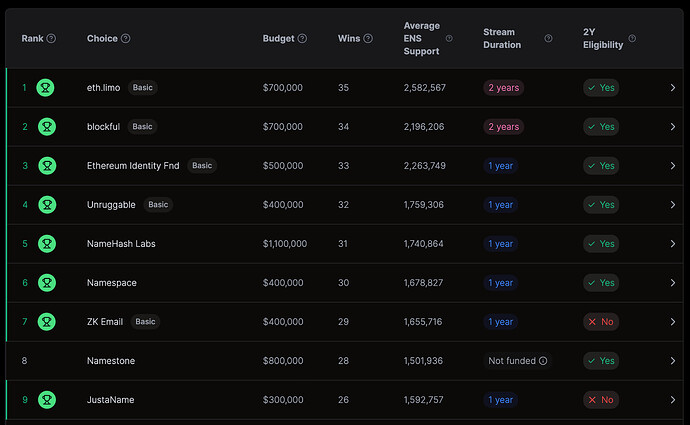Select the eth.limo choice name
This screenshot has height=425, width=690.
tap(103, 88)
